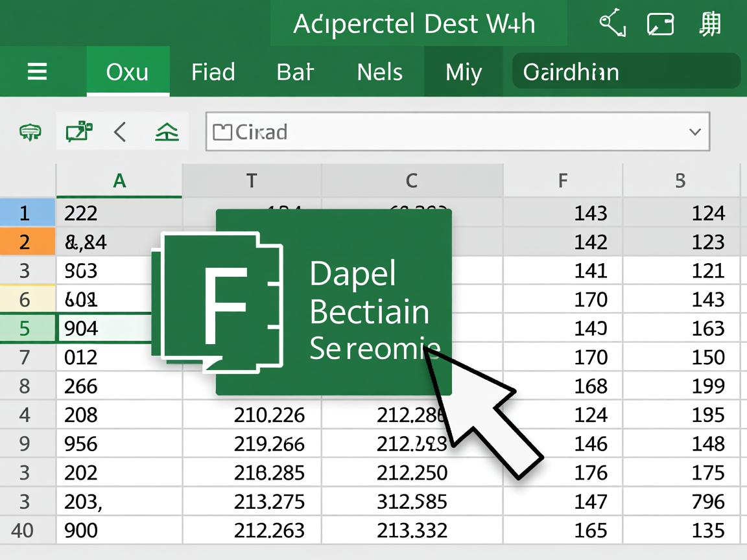
Task: Switch to the Fiad tab
Action: tap(213, 72)
